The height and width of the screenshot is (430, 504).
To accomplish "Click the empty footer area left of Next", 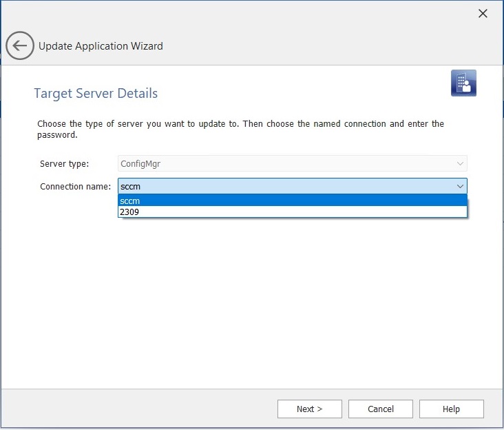I will tap(138, 409).
